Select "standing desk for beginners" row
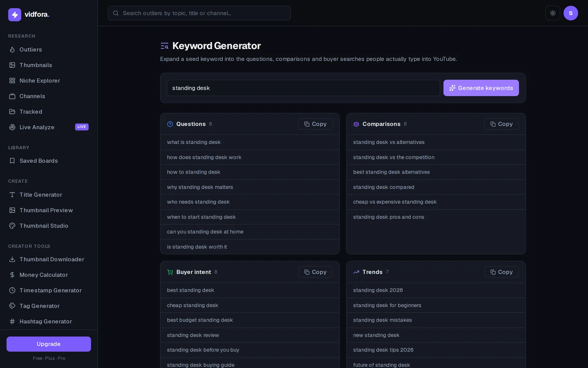This screenshot has width=588, height=368. (x=436, y=305)
